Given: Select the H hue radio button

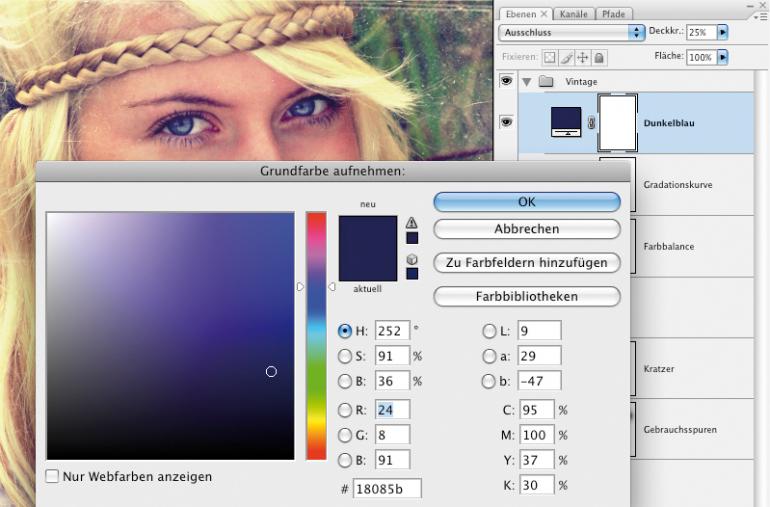Looking at the screenshot, I should click(x=345, y=331).
